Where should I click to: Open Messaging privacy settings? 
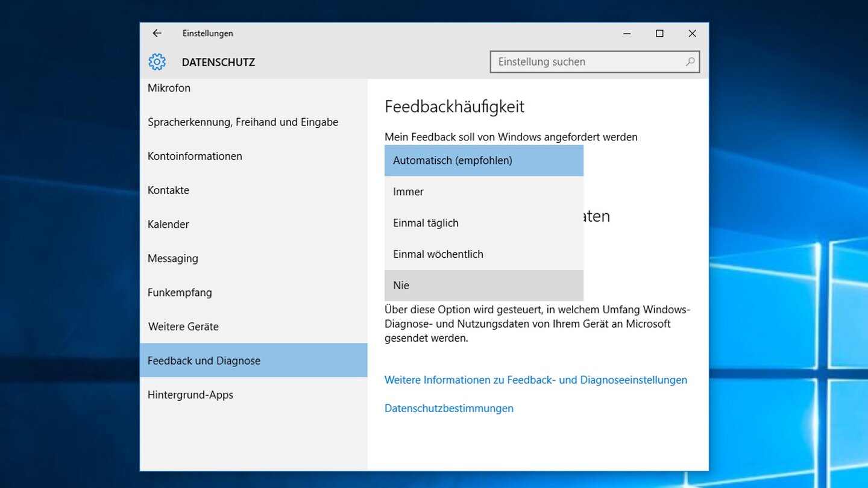[x=254, y=258]
